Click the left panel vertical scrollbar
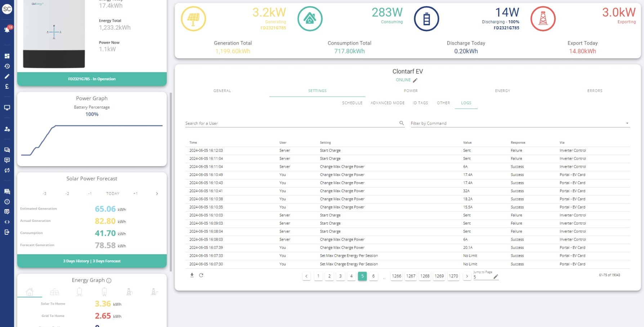The width and height of the screenshot is (644, 327). [x=171, y=182]
